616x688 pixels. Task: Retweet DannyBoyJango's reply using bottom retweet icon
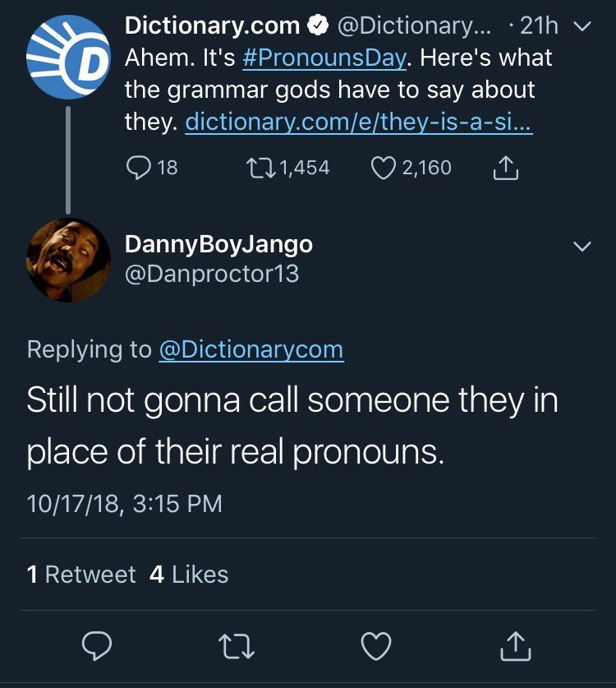(x=237, y=644)
